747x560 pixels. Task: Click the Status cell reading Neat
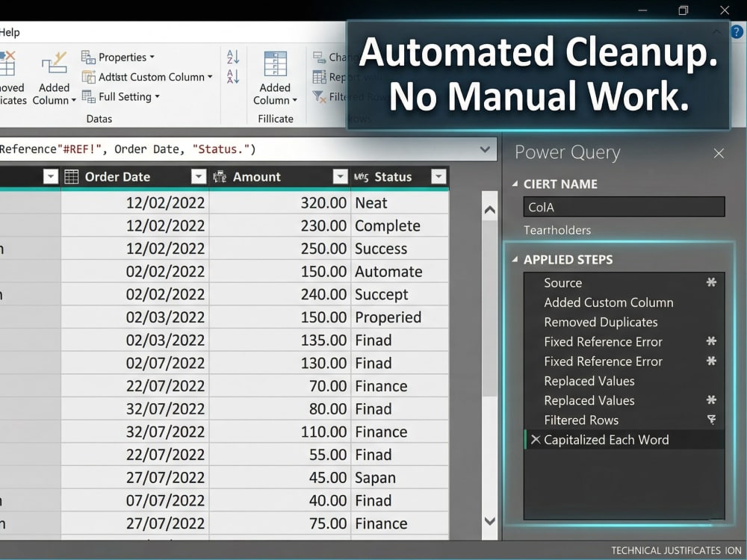coord(400,203)
